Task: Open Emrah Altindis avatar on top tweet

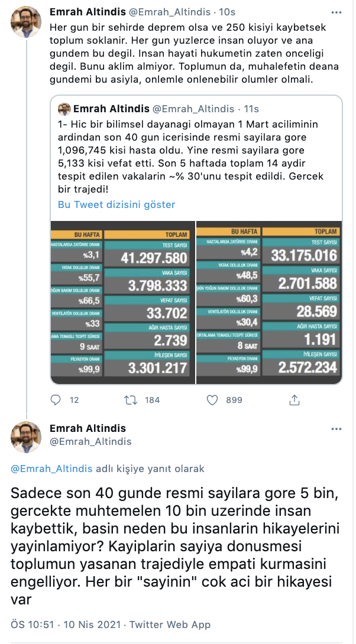Action: pos(25,22)
